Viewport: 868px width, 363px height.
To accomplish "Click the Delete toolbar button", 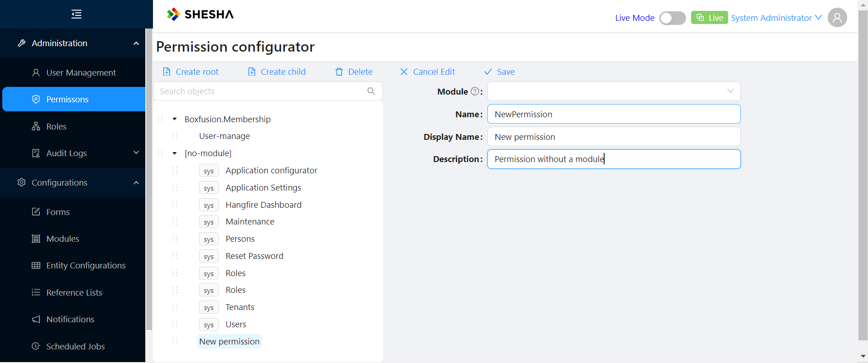I will pos(354,72).
